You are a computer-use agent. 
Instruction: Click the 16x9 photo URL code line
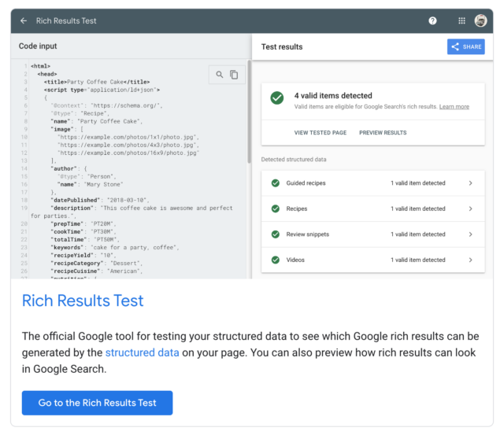tap(128, 153)
